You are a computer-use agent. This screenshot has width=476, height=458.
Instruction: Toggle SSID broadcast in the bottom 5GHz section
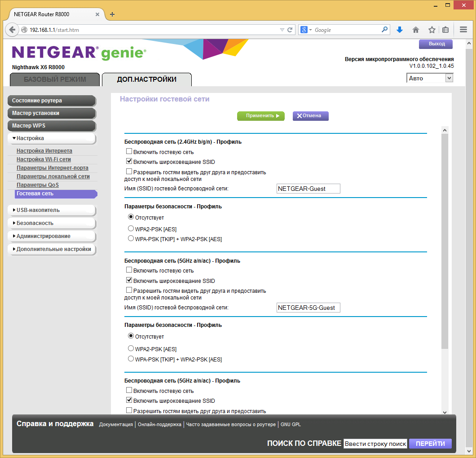pos(129,400)
